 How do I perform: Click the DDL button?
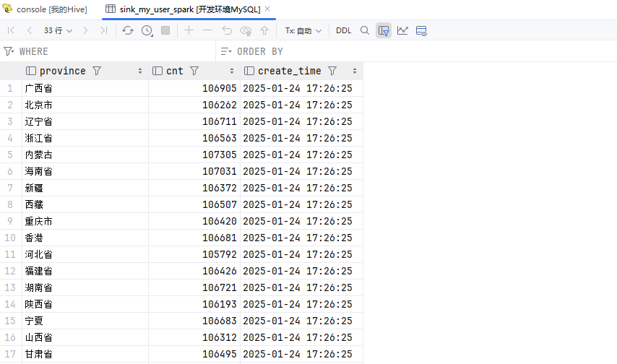click(x=343, y=30)
